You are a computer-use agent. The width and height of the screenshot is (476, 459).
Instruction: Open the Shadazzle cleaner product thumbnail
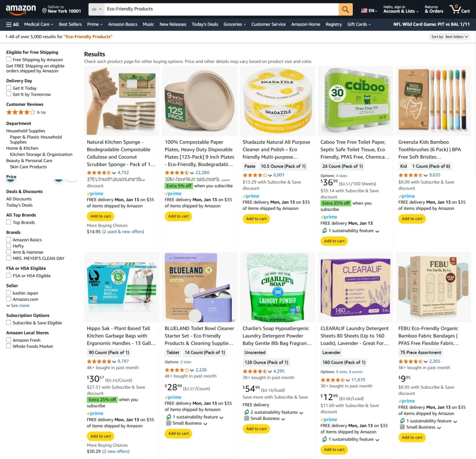click(278, 101)
